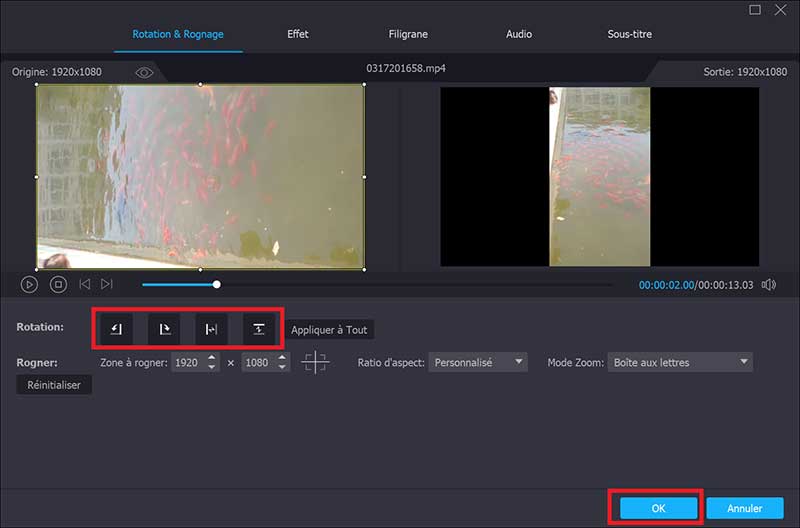Close the editor window
The image size is (800, 528).
pos(781,10)
